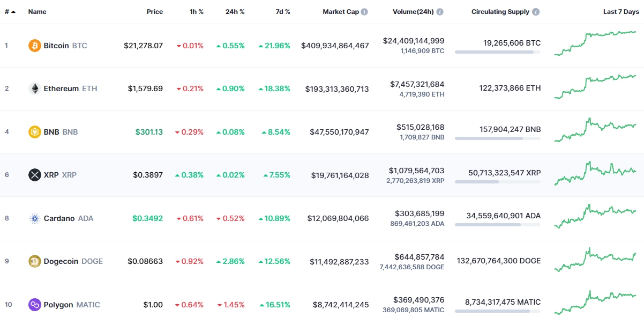Click Bitcoin market cap $409,934,864,467

pos(335,46)
